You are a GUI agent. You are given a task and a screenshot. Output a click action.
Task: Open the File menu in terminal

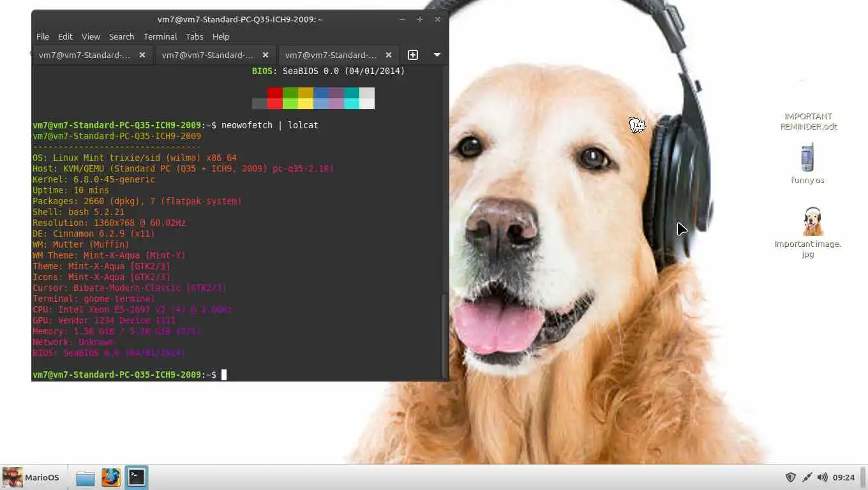coord(43,36)
